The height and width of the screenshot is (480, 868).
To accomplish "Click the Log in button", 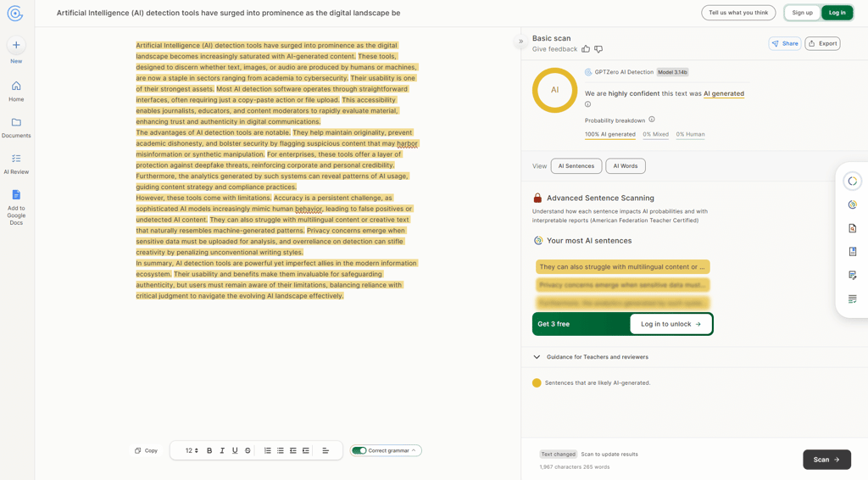I will (x=837, y=13).
